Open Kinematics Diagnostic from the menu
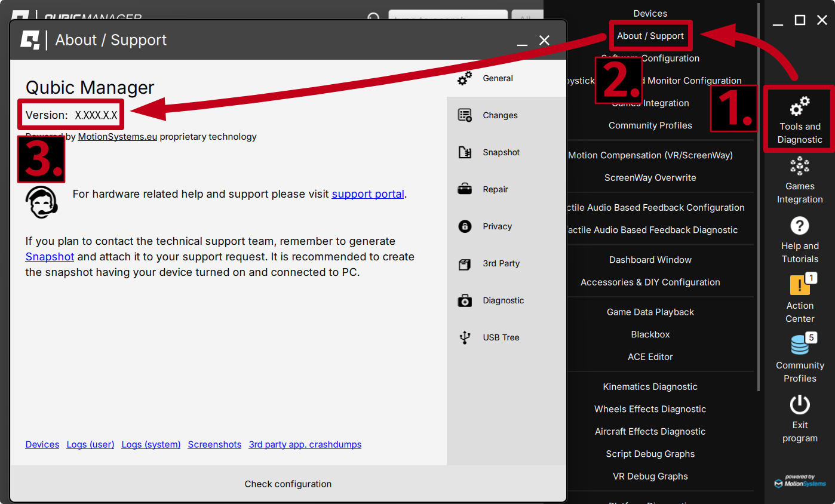Viewport: 835px width, 504px height. [650, 386]
